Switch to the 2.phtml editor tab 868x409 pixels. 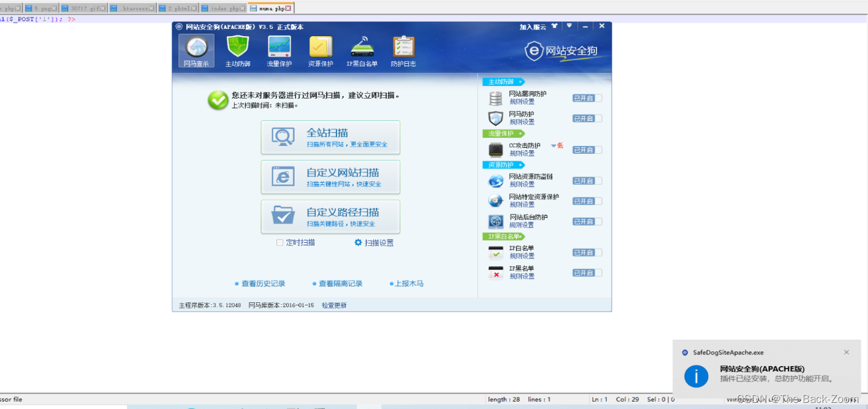[178, 9]
